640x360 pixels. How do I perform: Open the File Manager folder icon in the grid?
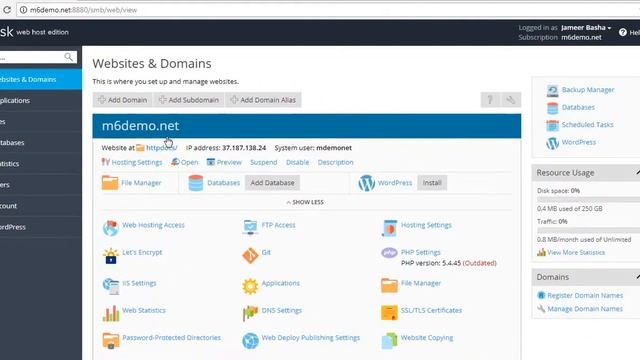click(389, 285)
